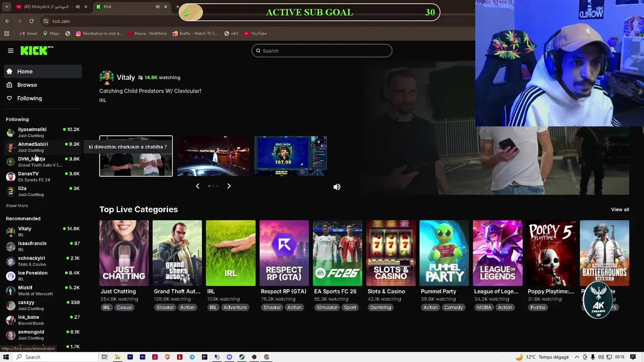The width and height of the screenshot is (644, 362).
Task: Open the Just Chatting category card
Action: tap(124, 253)
